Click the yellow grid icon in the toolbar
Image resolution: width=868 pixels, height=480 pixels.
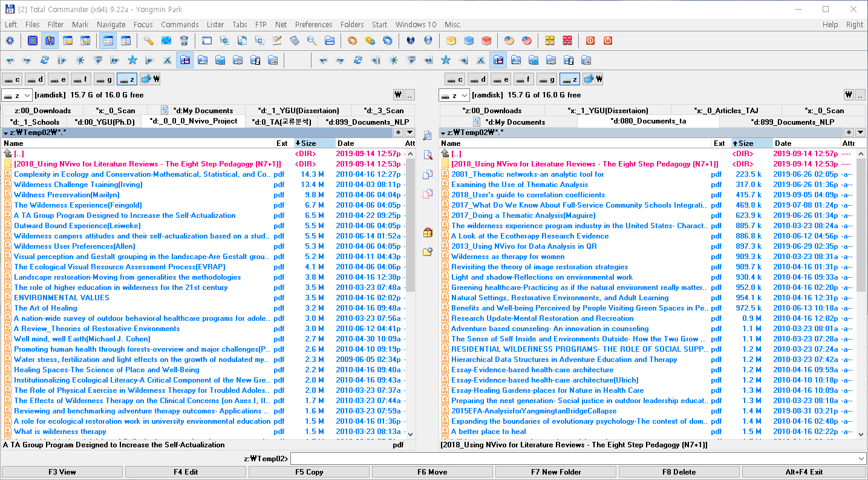click(550, 41)
